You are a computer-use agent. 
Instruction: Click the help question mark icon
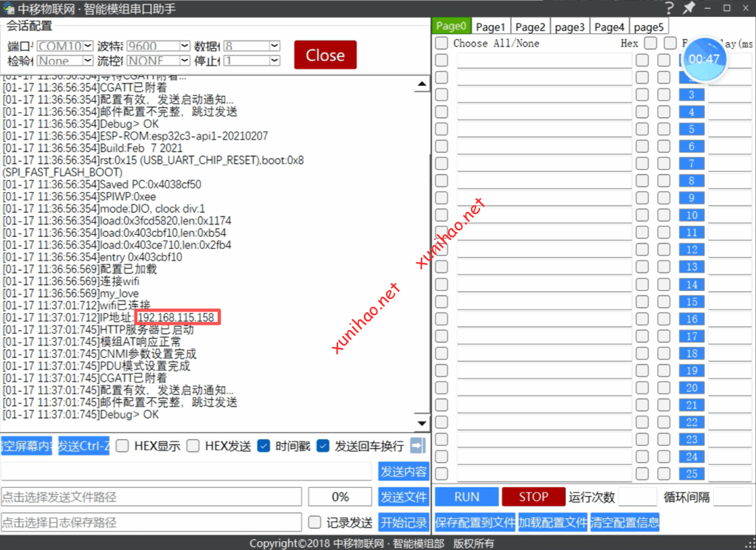669,8
